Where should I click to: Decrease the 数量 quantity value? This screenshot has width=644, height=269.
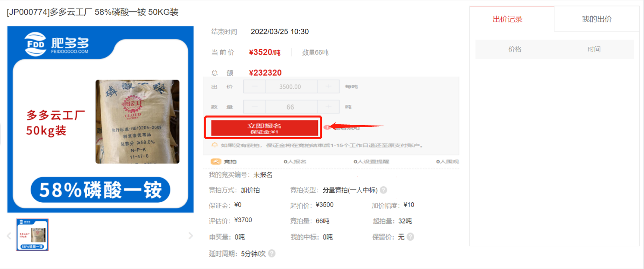(x=254, y=107)
